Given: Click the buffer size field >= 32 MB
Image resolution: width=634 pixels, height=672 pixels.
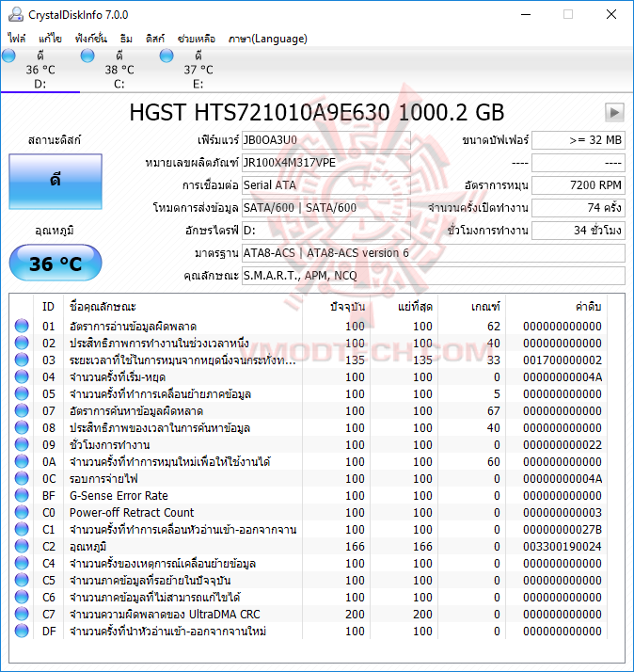Looking at the screenshot, I should 579,140.
